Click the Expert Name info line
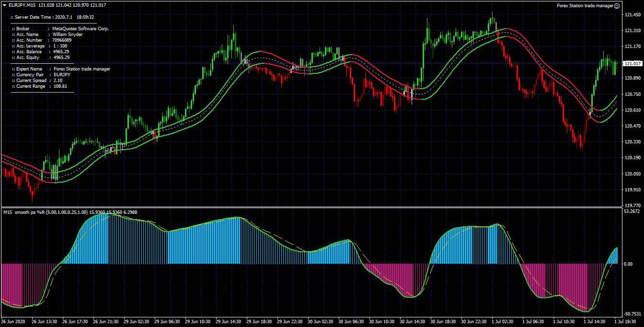The width and height of the screenshot is (644, 327). click(60, 69)
